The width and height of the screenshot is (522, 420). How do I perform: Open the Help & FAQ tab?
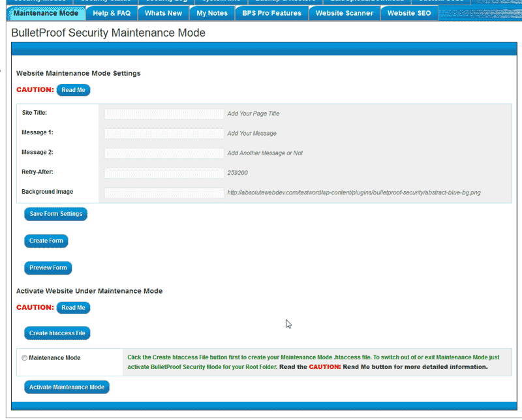pos(112,13)
